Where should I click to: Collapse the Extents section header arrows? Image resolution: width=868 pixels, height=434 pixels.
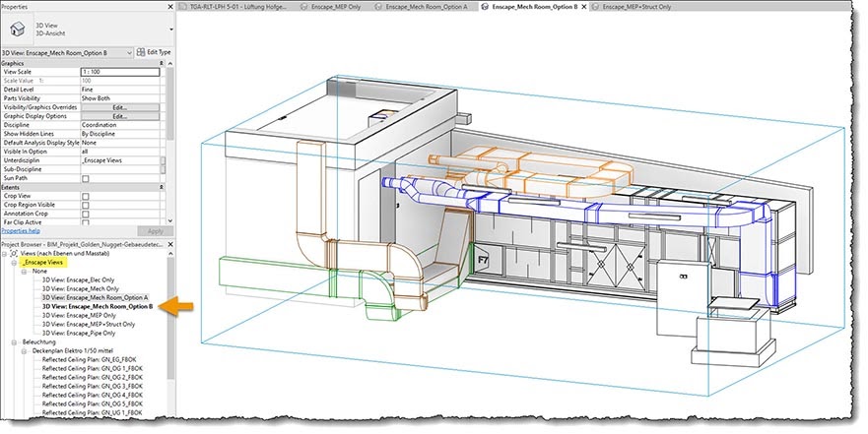pyautogui.click(x=163, y=187)
